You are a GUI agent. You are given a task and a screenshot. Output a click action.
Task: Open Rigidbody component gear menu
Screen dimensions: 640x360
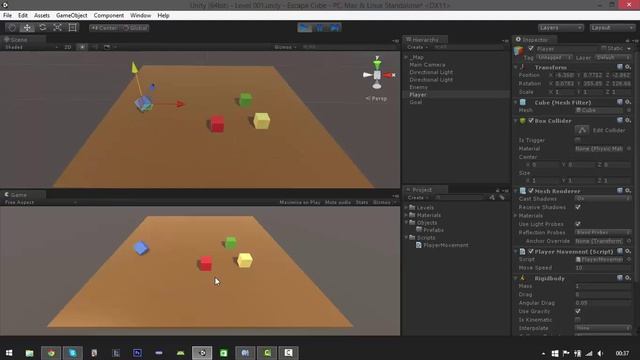[628, 278]
